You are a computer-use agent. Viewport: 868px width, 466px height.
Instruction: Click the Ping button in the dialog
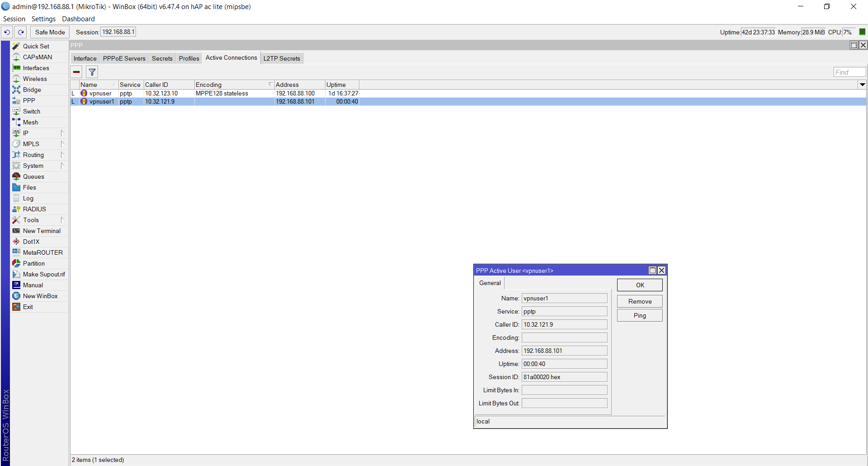pyautogui.click(x=640, y=315)
